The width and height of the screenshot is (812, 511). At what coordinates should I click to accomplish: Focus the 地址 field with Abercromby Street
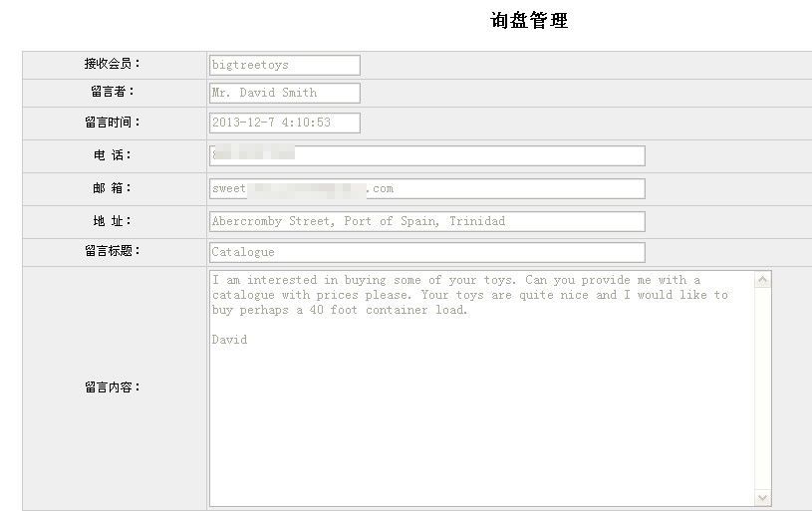click(x=426, y=221)
